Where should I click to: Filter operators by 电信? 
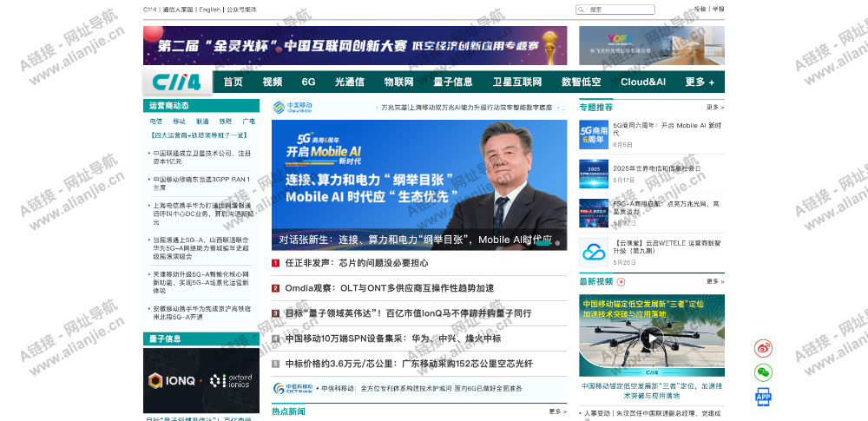coord(156,122)
